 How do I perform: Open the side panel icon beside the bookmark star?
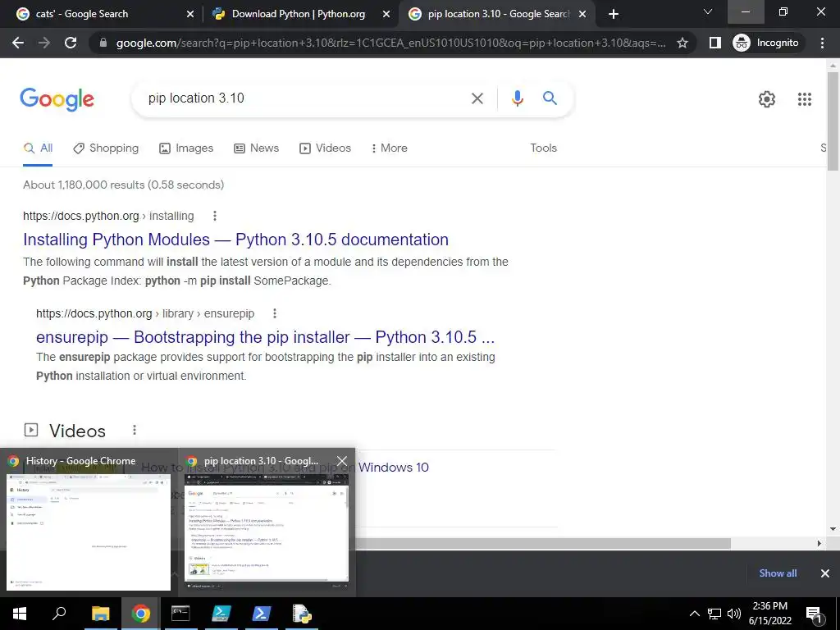click(x=714, y=43)
